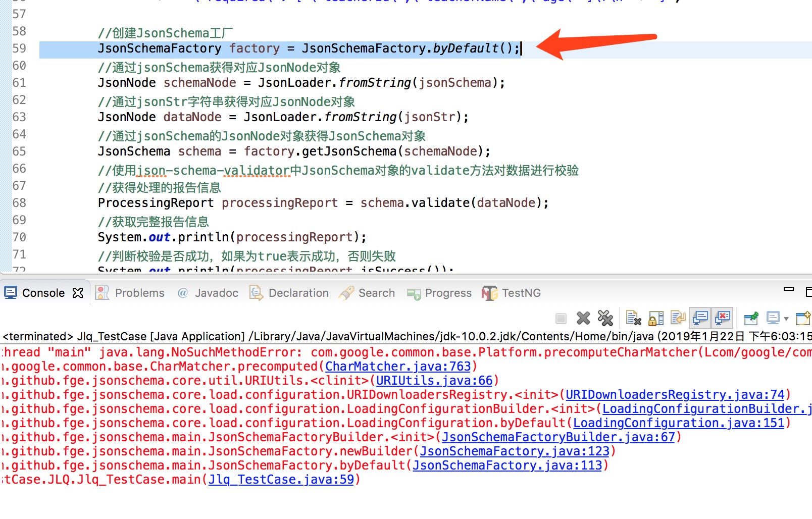The width and height of the screenshot is (812, 519).
Task: Click the Console tab close icon
Action: point(78,293)
